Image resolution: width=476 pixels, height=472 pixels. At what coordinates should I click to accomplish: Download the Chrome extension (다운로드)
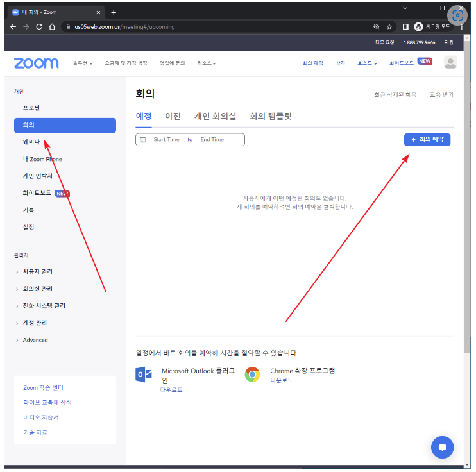(282, 380)
